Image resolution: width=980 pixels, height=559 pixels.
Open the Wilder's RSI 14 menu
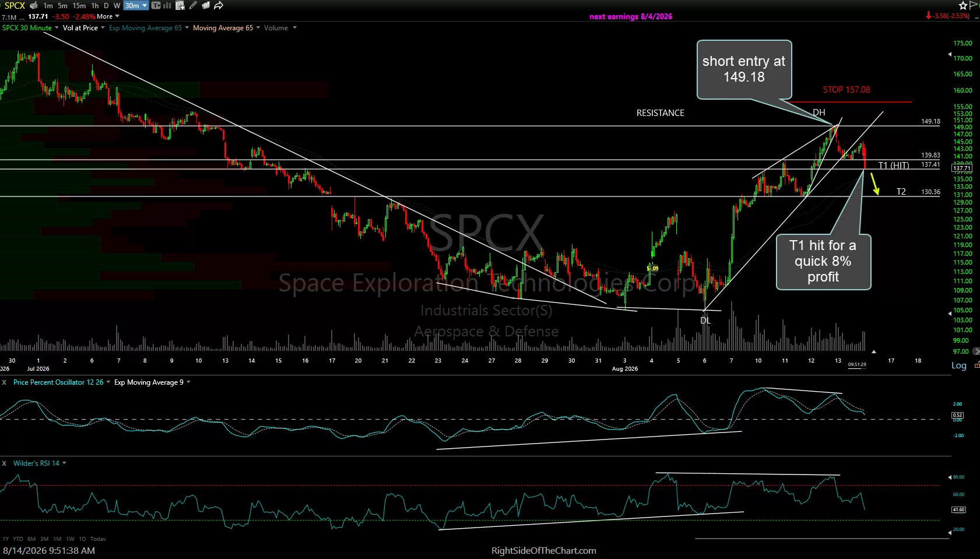40,463
